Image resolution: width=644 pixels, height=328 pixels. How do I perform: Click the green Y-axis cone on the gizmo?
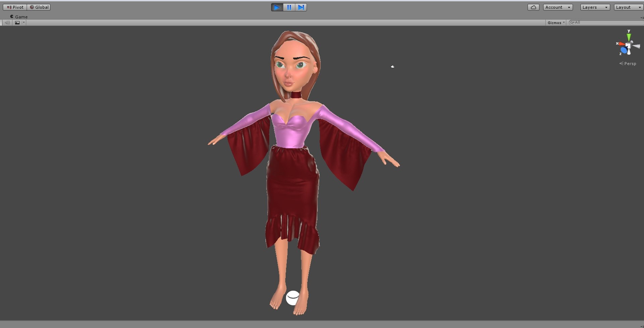[x=629, y=37]
